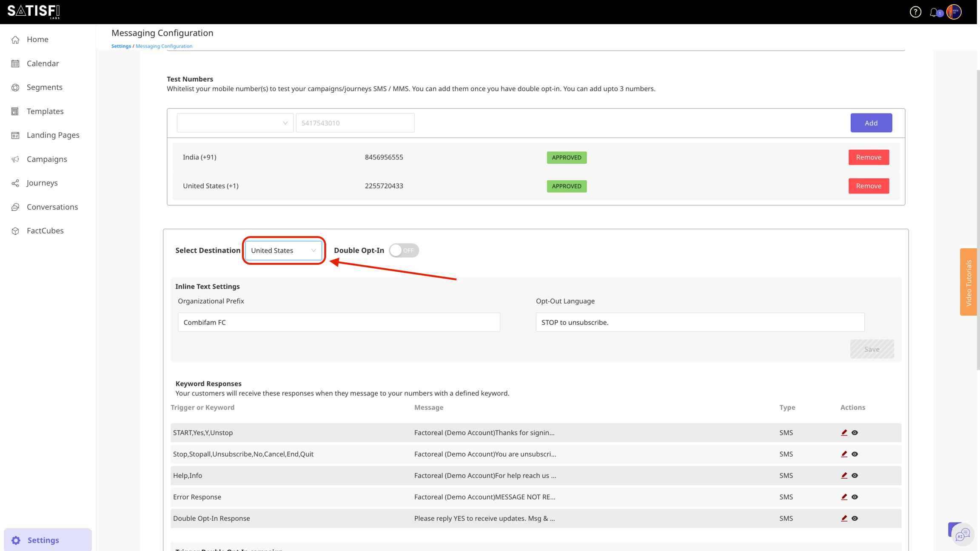The height and width of the screenshot is (551, 980).
Task: Go to Campaigns in the sidebar
Action: tap(47, 159)
